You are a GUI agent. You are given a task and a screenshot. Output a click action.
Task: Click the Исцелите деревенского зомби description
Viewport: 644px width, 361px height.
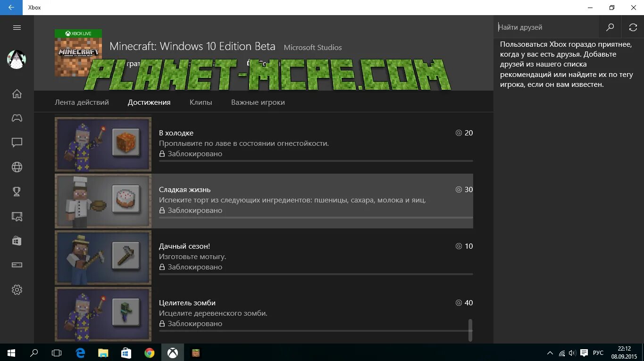pyautogui.click(x=213, y=313)
